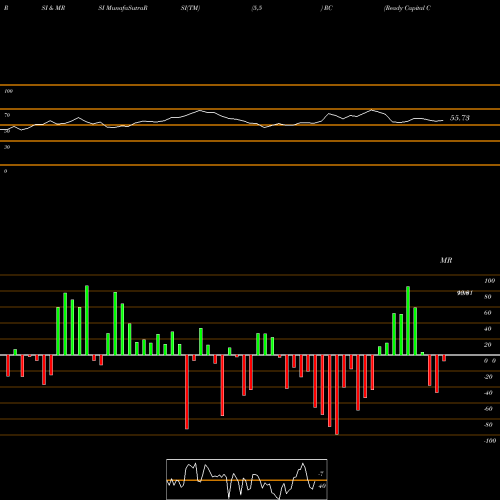Click the 80 label on the MR axis
The image size is (500, 500).
pos(488,297)
